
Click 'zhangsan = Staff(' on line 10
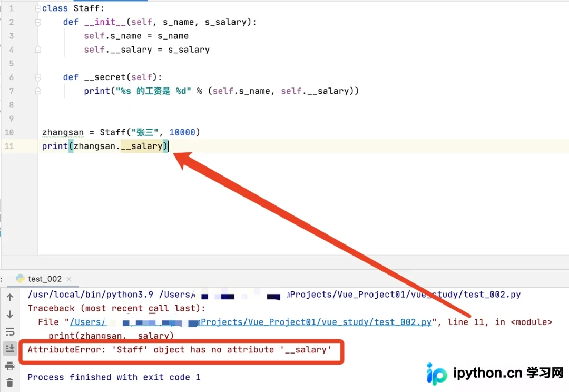pyautogui.click(x=86, y=132)
